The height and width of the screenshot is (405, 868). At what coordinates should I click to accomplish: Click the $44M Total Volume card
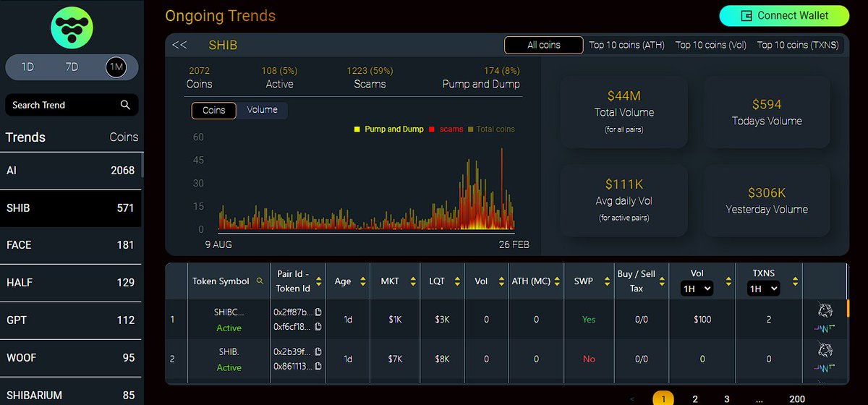click(x=624, y=112)
